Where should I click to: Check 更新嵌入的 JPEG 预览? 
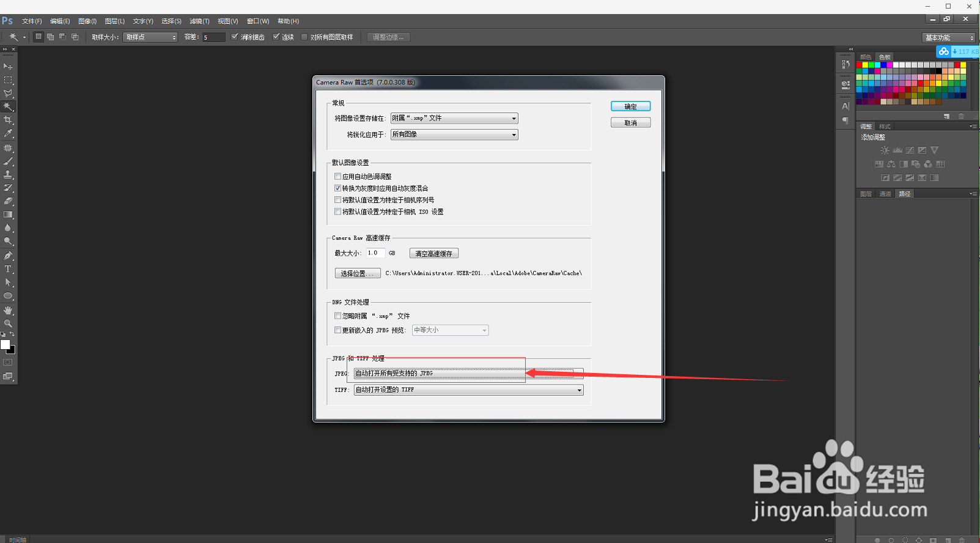click(337, 330)
